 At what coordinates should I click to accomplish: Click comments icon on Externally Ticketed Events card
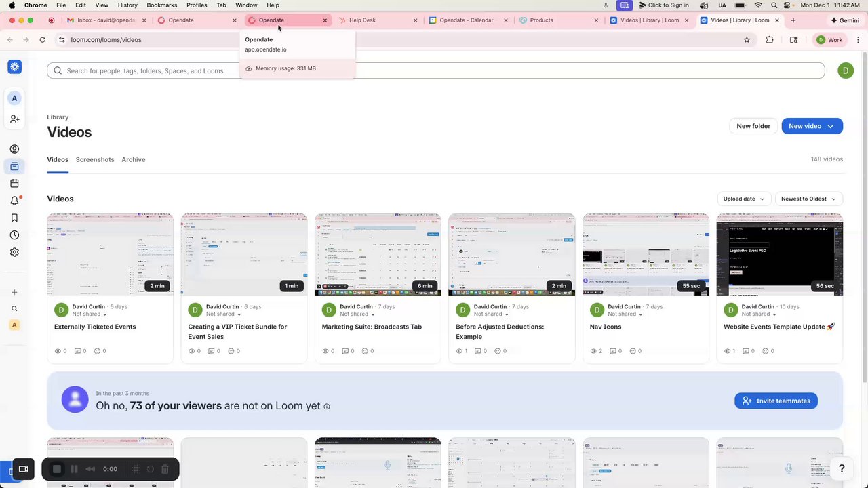pos(77,351)
